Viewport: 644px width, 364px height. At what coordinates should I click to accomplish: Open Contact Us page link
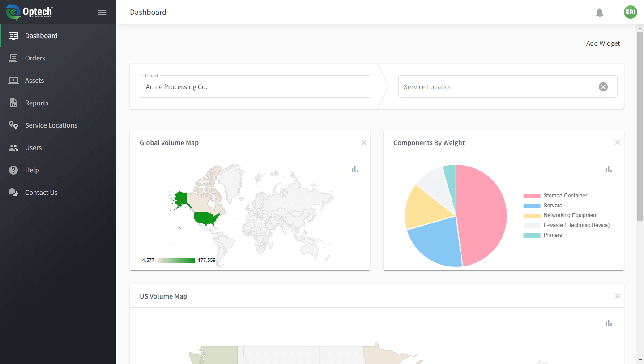point(41,193)
